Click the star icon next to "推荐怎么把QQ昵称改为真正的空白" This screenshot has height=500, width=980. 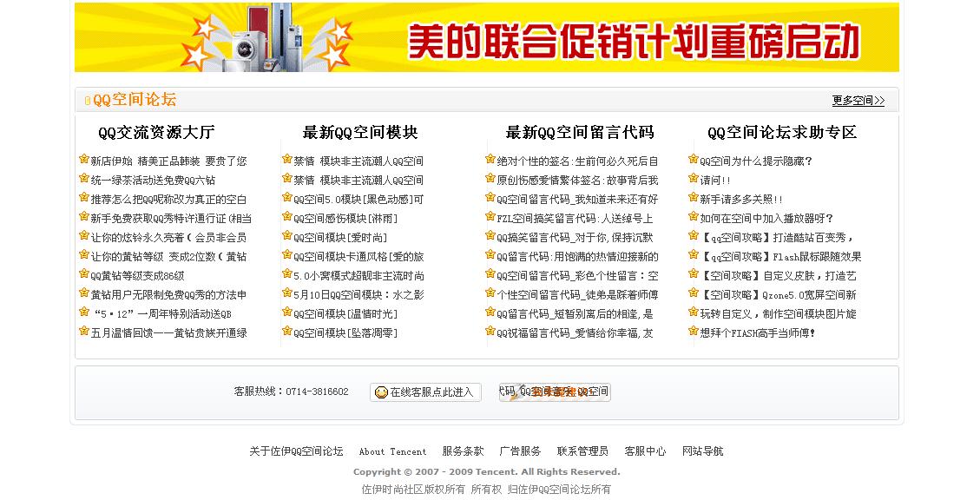tap(83, 198)
